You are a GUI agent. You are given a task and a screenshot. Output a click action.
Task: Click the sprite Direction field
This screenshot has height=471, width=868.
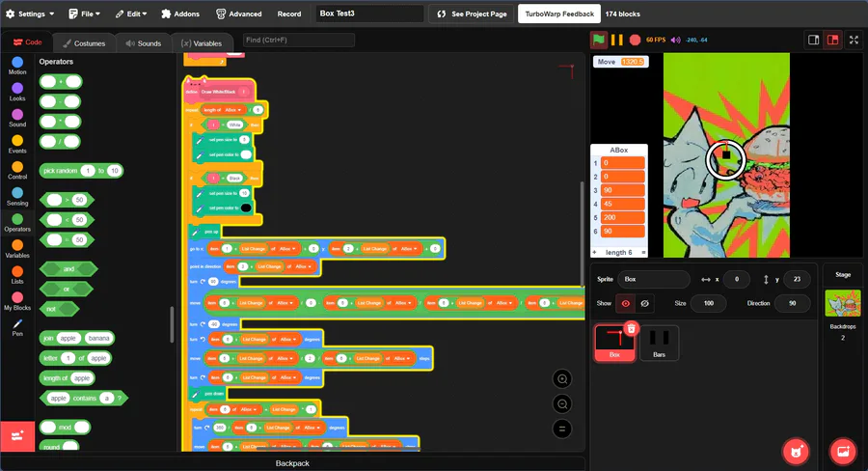coord(792,303)
